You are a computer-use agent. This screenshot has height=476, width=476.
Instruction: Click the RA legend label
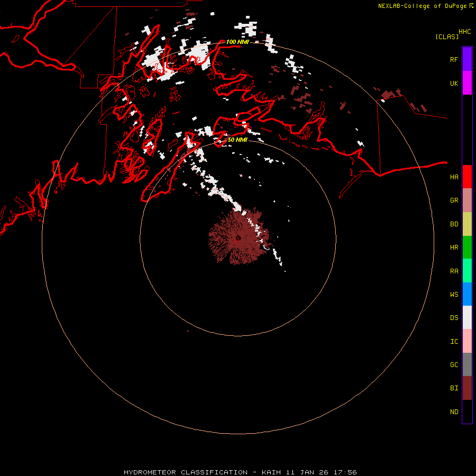[454, 271]
